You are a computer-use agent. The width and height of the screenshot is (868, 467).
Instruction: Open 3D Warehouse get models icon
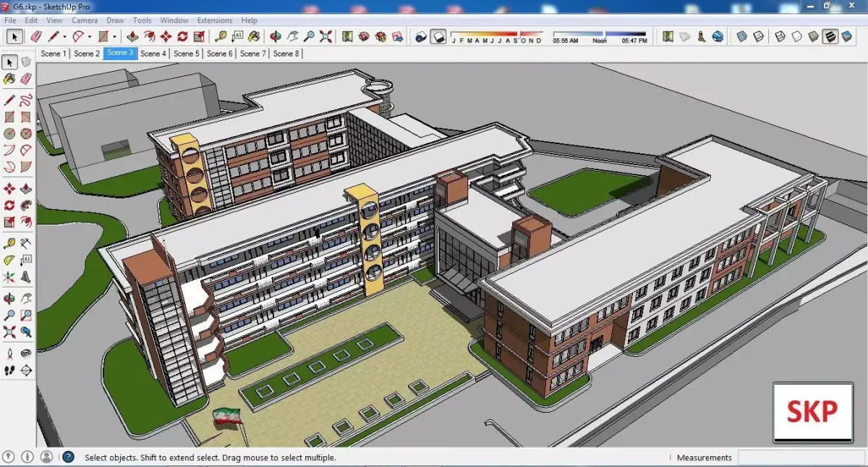(364, 36)
